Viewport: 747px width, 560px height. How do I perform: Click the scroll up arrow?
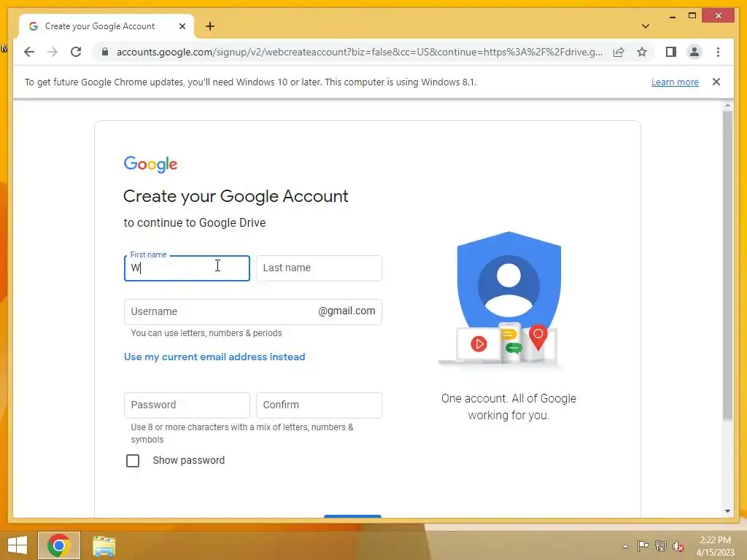(727, 105)
